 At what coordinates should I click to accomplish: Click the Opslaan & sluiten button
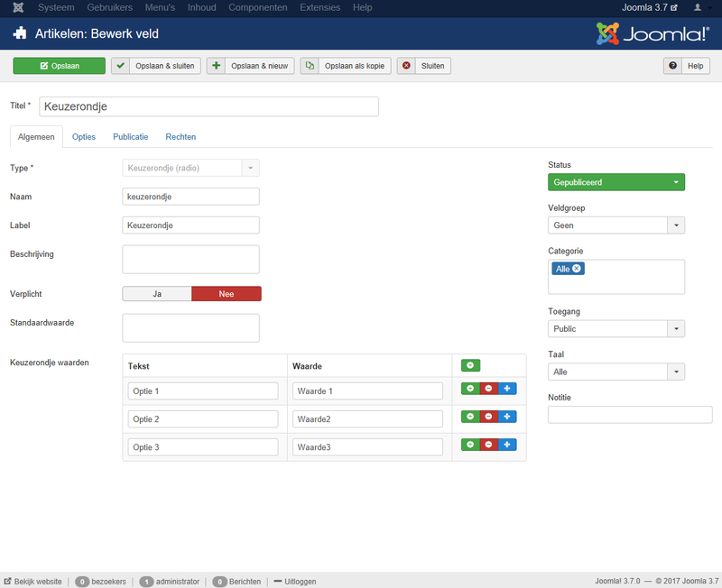click(155, 66)
